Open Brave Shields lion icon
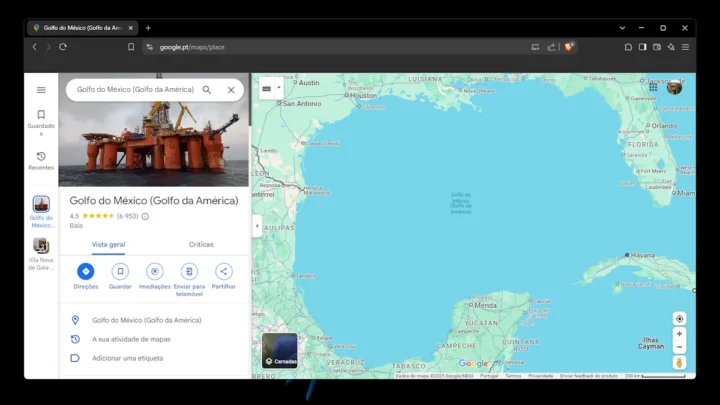This screenshot has width=720, height=405. coord(569,46)
